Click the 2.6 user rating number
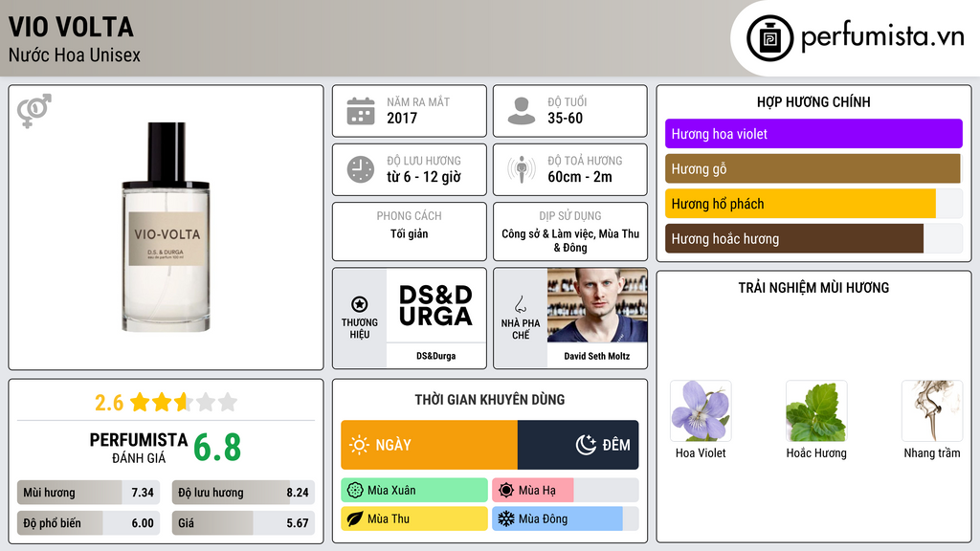The height and width of the screenshot is (551, 980). [x=109, y=403]
